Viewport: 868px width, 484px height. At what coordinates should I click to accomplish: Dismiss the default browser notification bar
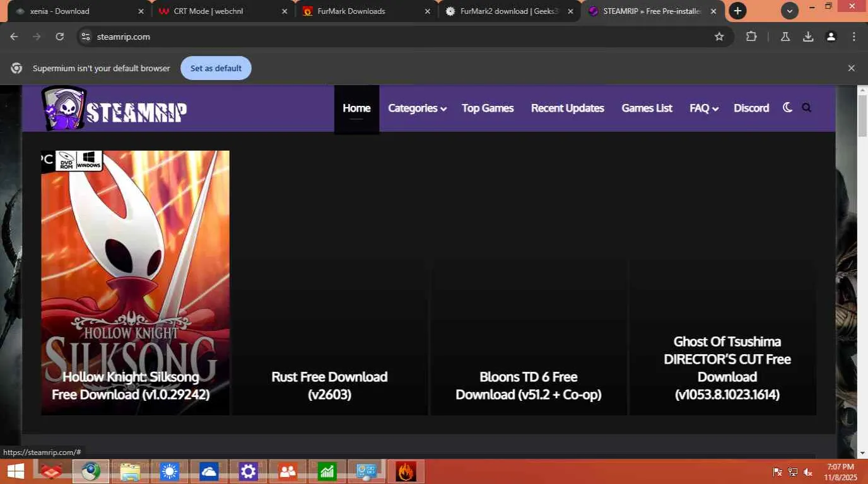click(851, 68)
